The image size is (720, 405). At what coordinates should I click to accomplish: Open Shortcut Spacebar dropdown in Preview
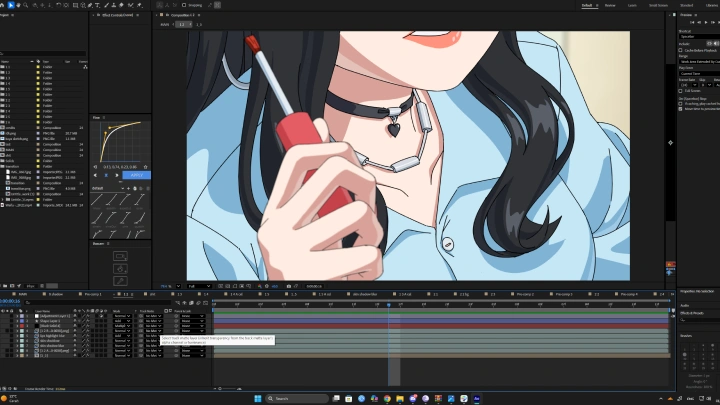(699, 37)
